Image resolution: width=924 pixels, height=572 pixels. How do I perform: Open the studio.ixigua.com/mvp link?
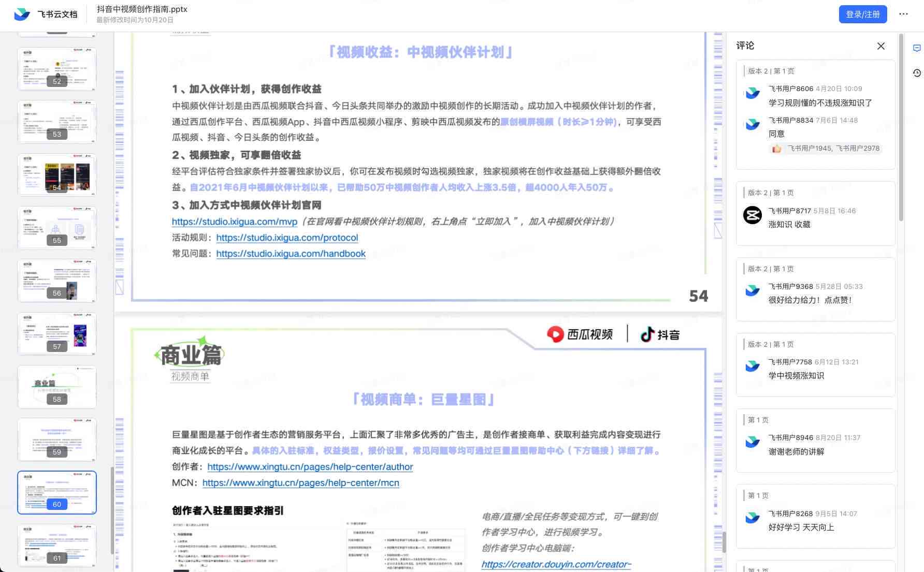tap(235, 222)
